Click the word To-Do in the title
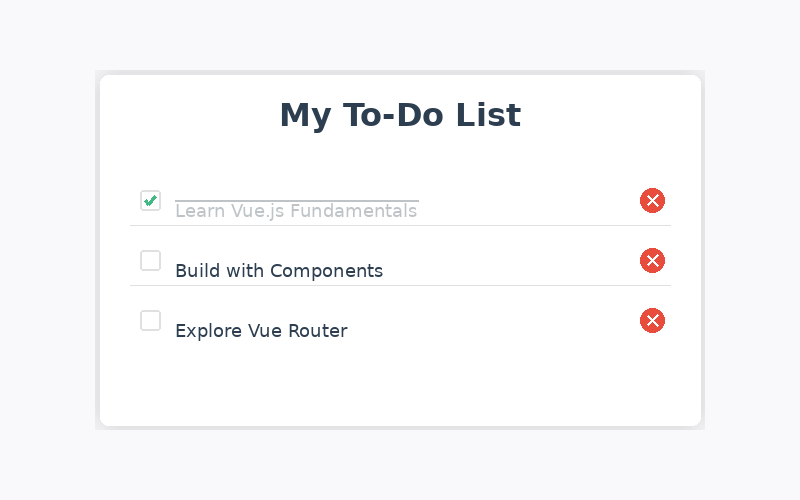This screenshot has width=800, height=500. click(x=393, y=115)
